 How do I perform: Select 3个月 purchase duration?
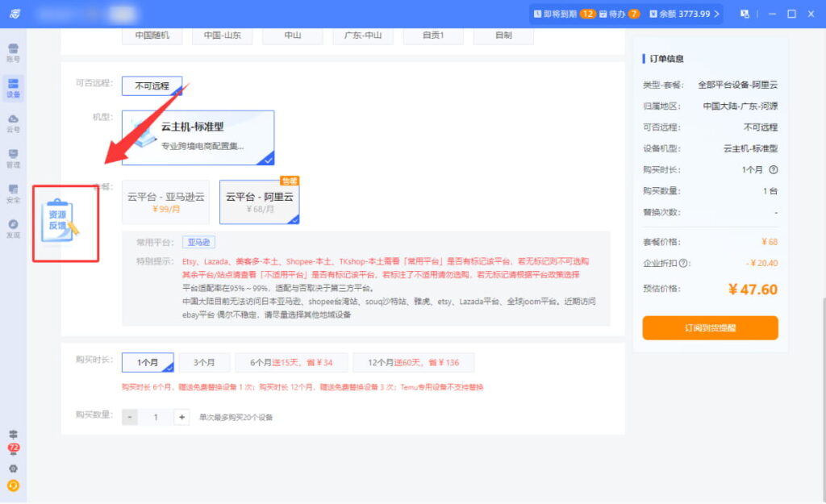click(x=204, y=362)
